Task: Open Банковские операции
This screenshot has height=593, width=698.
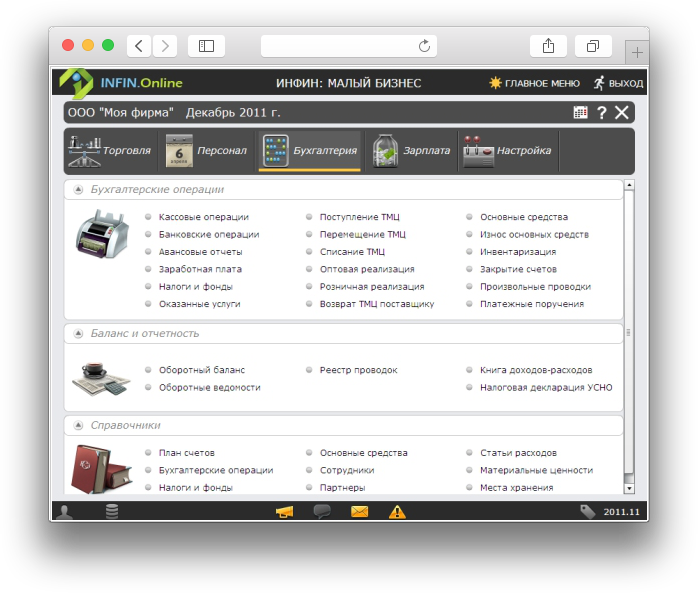Action: (209, 234)
